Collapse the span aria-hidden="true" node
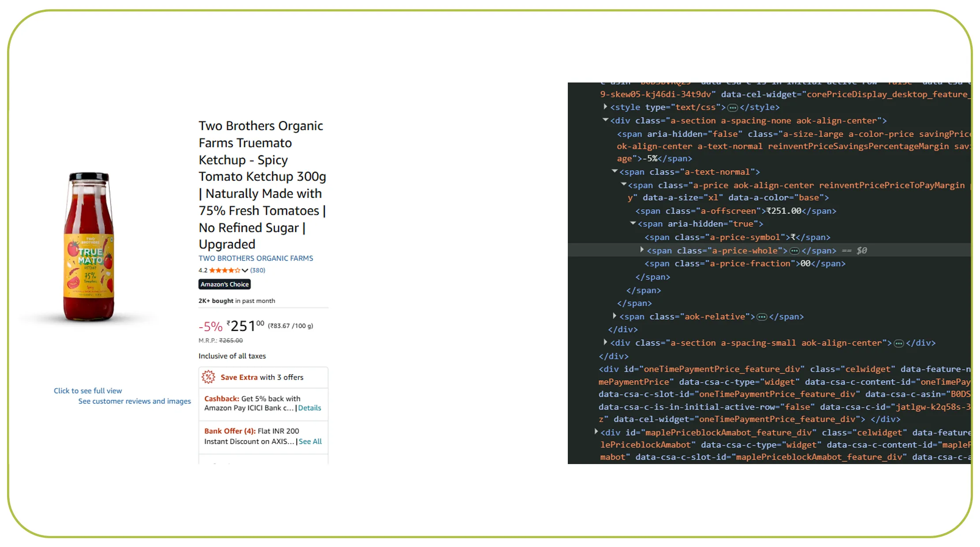The image size is (980, 547). tap(633, 223)
